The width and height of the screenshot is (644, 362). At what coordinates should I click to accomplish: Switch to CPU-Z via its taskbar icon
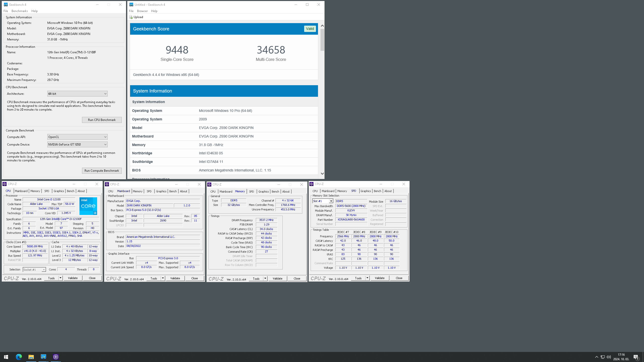click(x=56, y=357)
